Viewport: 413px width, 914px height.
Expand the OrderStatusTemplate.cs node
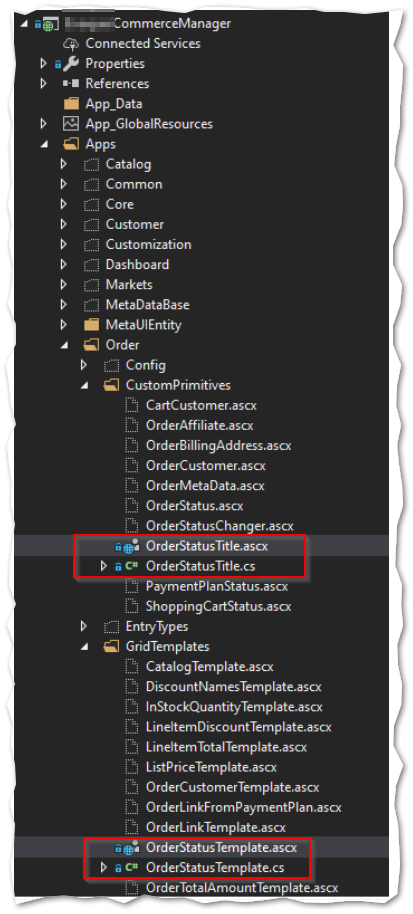[x=104, y=868]
